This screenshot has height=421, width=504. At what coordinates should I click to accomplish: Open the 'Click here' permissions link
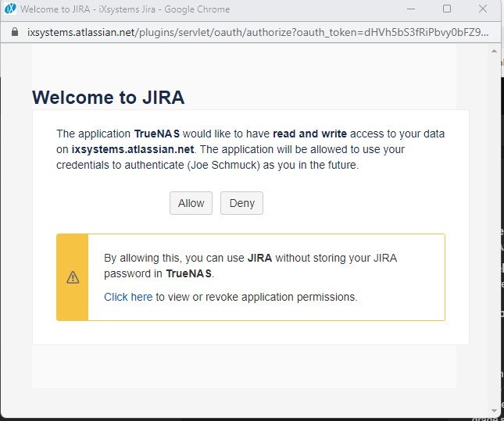128,297
